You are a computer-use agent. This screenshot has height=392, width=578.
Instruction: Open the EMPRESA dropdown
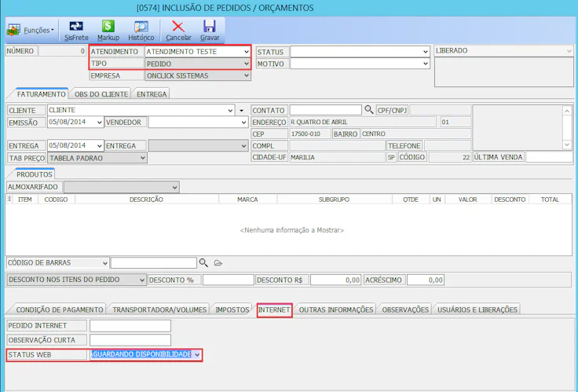pyautogui.click(x=247, y=75)
